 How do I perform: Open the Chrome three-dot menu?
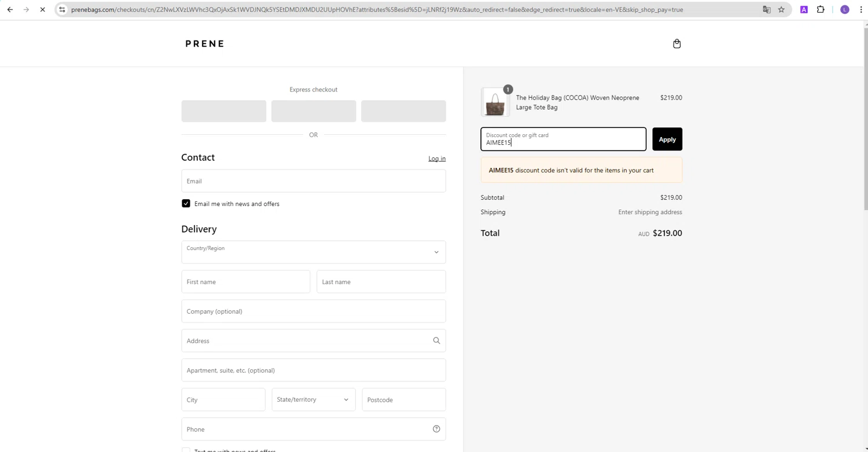pyautogui.click(x=861, y=10)
